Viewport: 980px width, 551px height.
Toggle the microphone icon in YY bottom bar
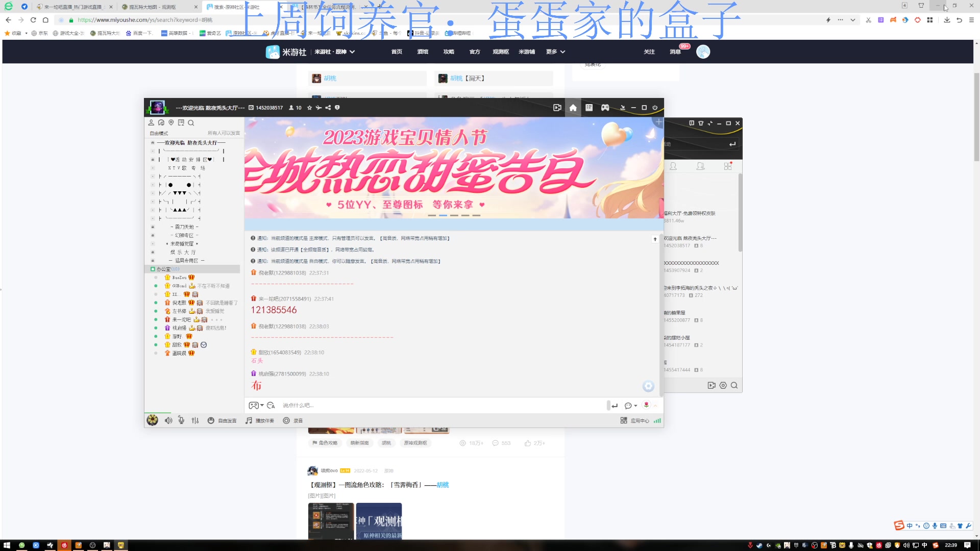(x=181, y=420)
